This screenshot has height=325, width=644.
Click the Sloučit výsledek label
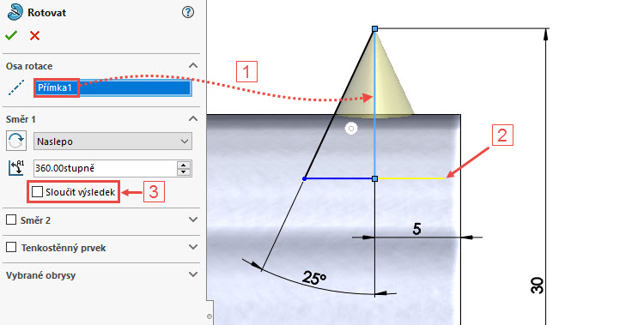[81, 192]
